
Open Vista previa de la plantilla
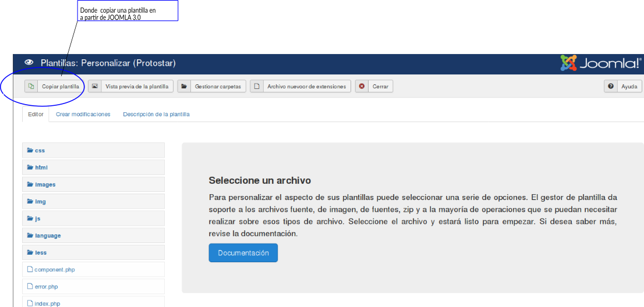[130, 87]
